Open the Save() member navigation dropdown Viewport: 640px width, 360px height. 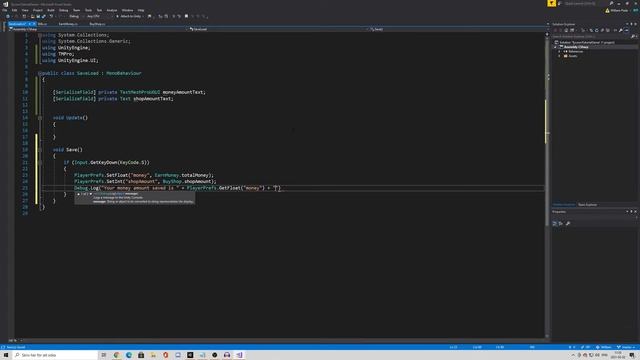(457, 29)
